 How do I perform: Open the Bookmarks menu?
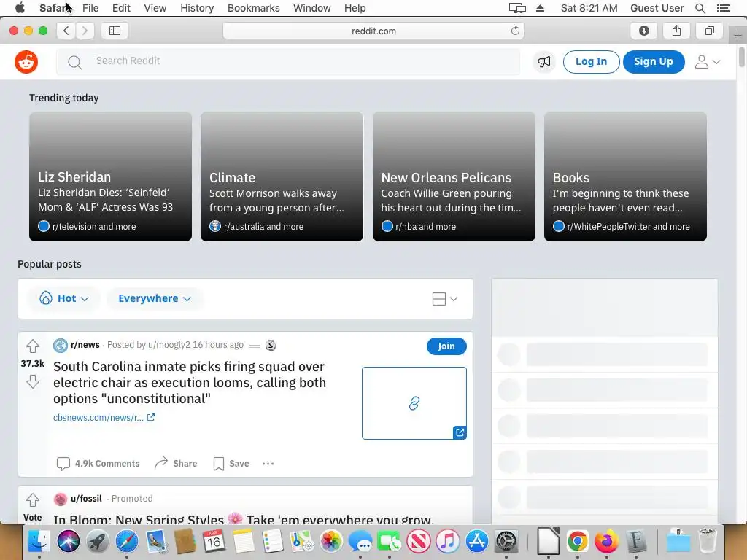point(253,8)
